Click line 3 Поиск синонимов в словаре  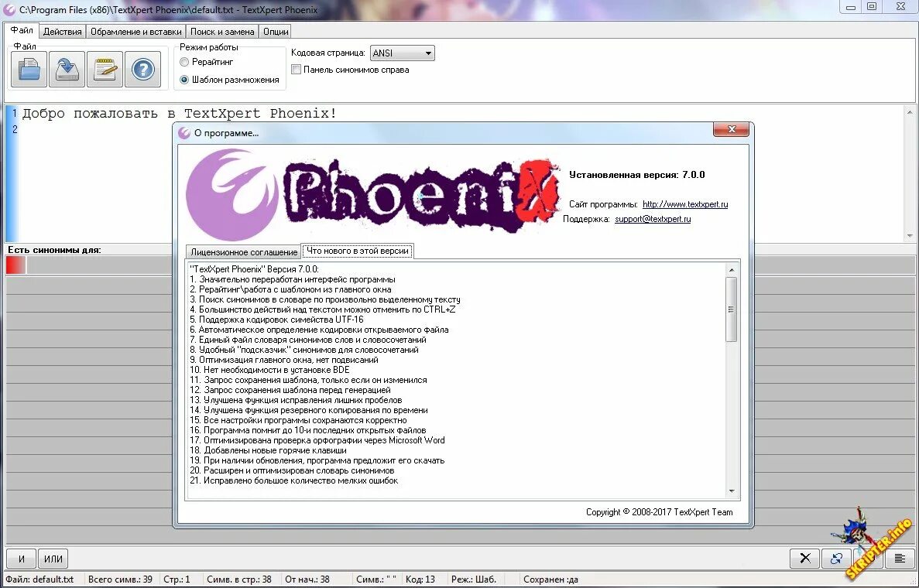coord(324,299)
